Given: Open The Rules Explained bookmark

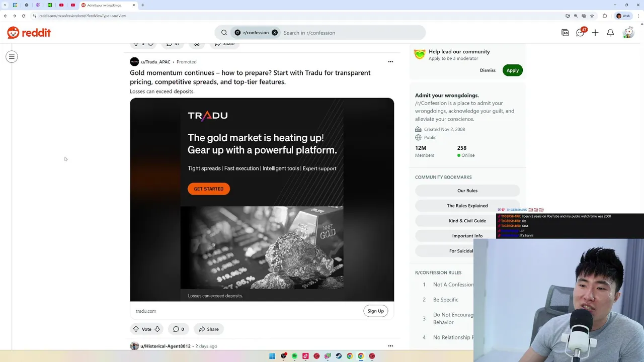Looking at the screenshot, I should 467,206.
